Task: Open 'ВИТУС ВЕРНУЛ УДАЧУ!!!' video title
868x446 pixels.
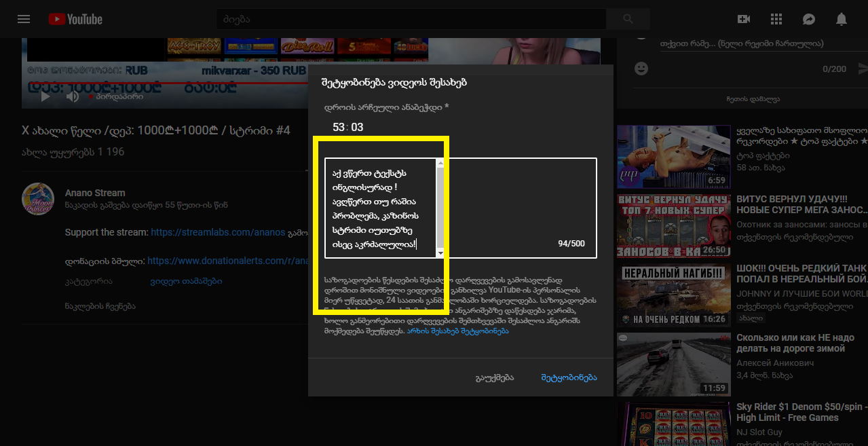Action: point(802,205)
